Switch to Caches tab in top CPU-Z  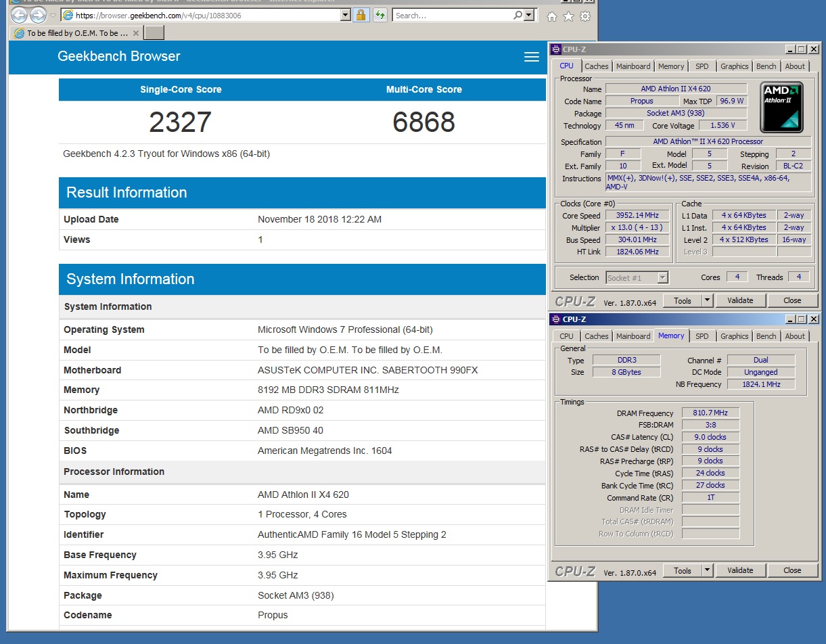[x=597, y=66]
